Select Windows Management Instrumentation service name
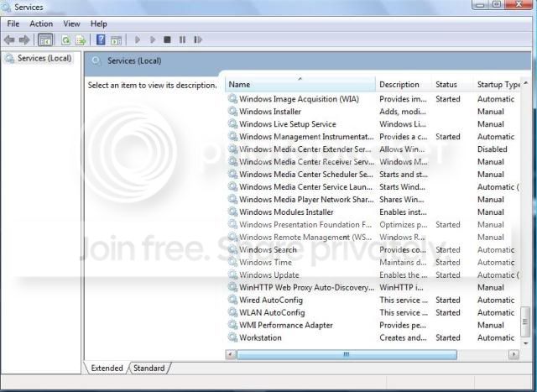Image resolution: width=537 pixels, height=392 pixels. (306, 136)
